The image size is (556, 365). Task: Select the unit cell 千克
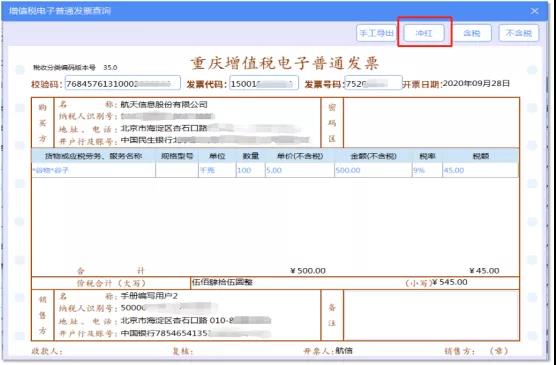217,170
